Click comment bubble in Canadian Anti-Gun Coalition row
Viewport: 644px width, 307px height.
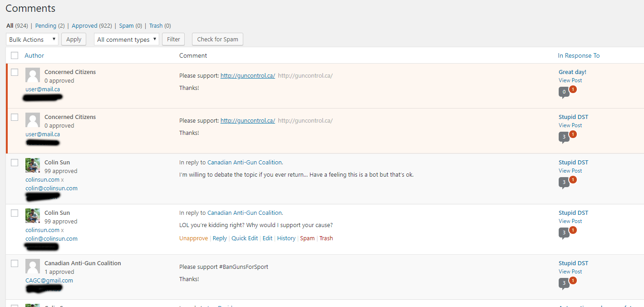564,283
